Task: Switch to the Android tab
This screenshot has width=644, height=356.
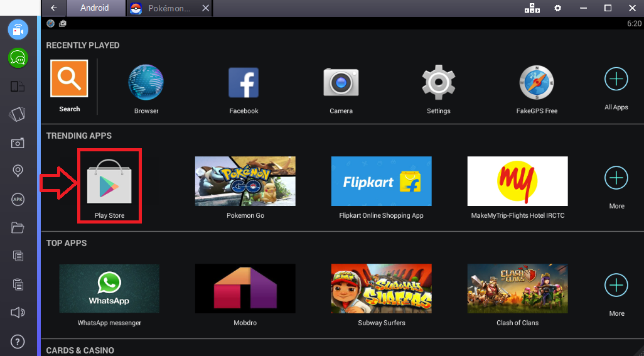Action: (94, 8)
